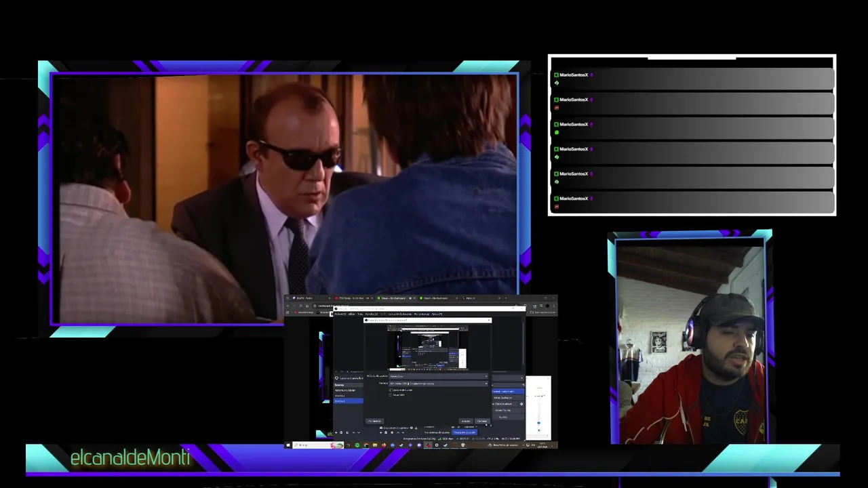Open the Ayuda menu in OBS
This screenshot has width=868, height=488.
(x=437, y=314)
